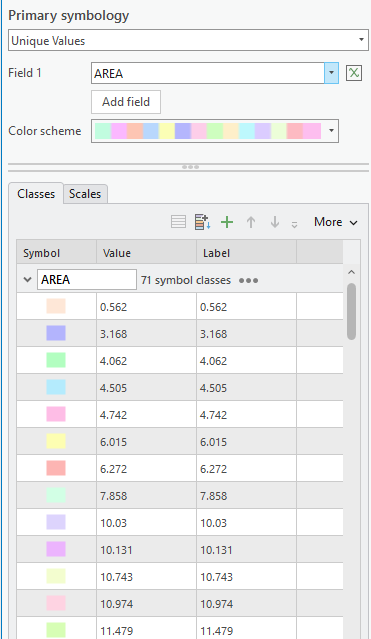
Task: Select the Value cell 3.168
Action: 146,333
